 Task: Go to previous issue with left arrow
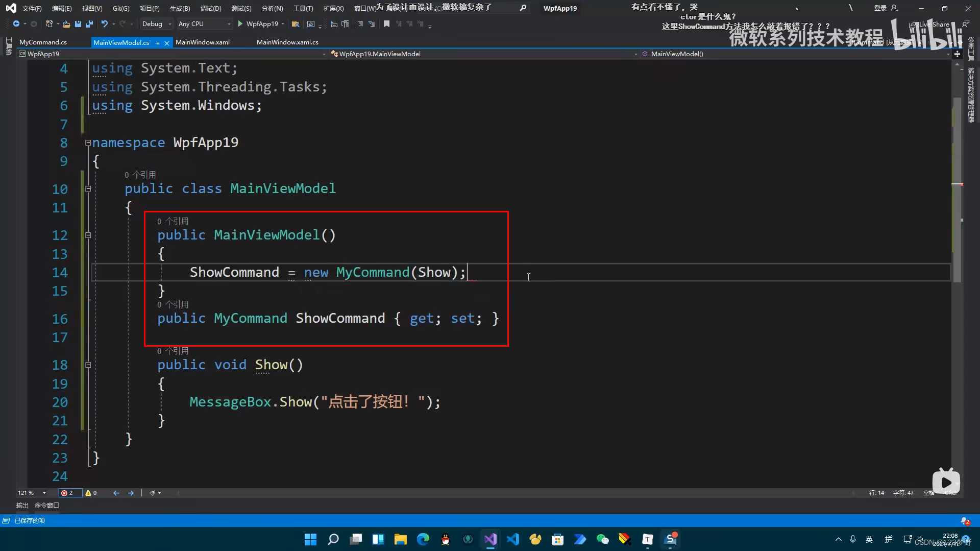pos(116,493)
